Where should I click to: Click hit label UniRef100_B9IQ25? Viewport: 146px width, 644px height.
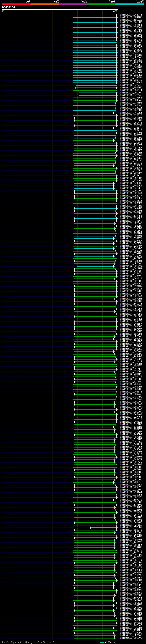(131, 20)
